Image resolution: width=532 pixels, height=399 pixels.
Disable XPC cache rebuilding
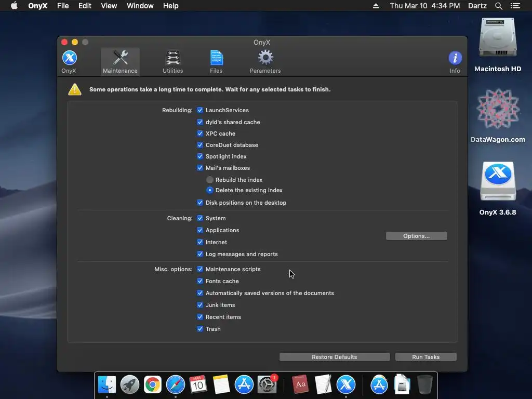point(200,134)
